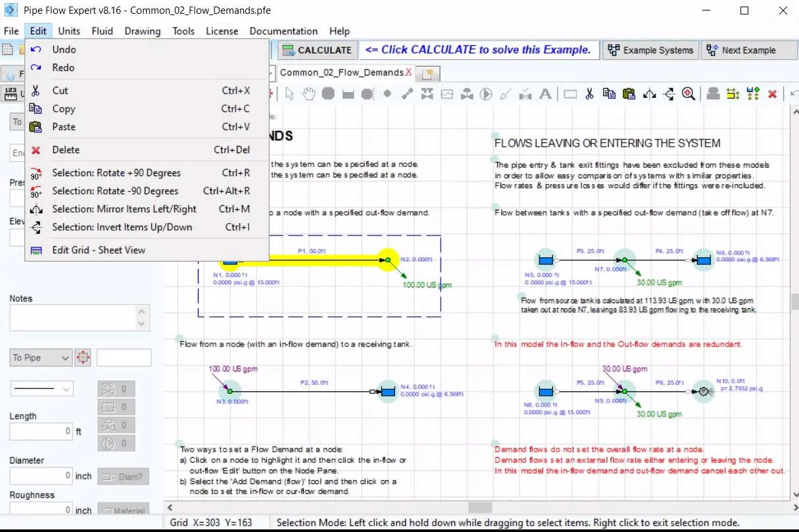The width and height of the screenshot is (799, 532).
Task: Open the Documentation menu
Action: pyautogui.click(x=283, y=31)
